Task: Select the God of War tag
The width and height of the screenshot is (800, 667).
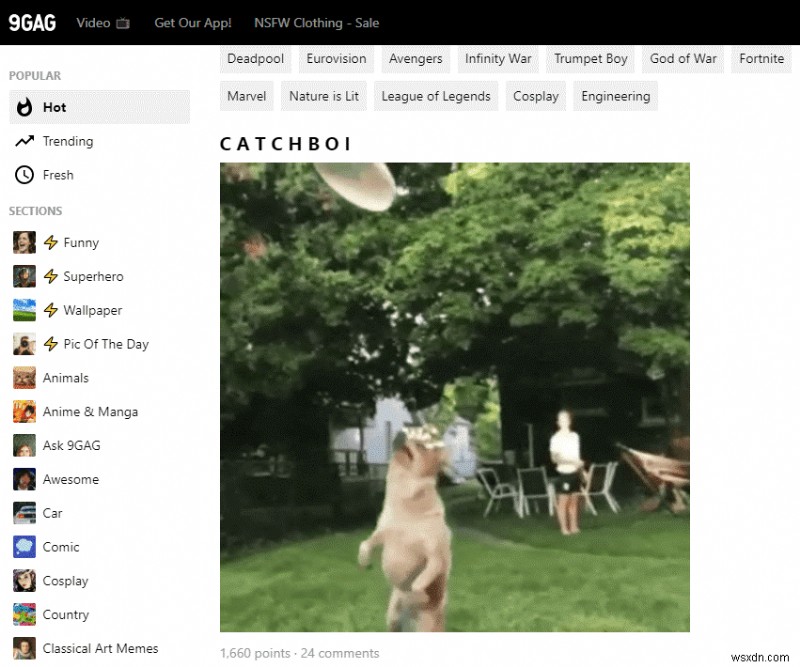Action: (683, 59)
